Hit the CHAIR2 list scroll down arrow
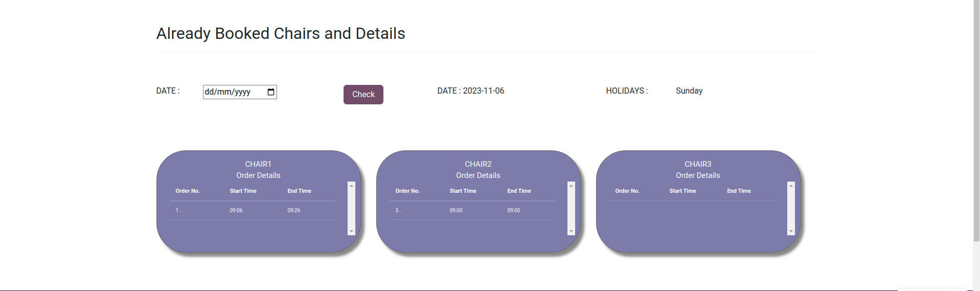Viewport: 980px width, 291px height. 571,231
